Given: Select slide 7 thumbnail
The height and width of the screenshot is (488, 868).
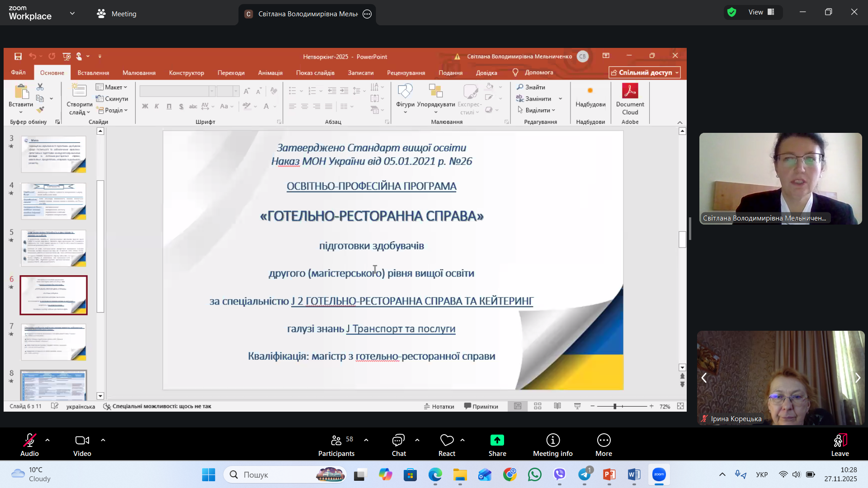Looking at the screenshot, I should (53, 342).
